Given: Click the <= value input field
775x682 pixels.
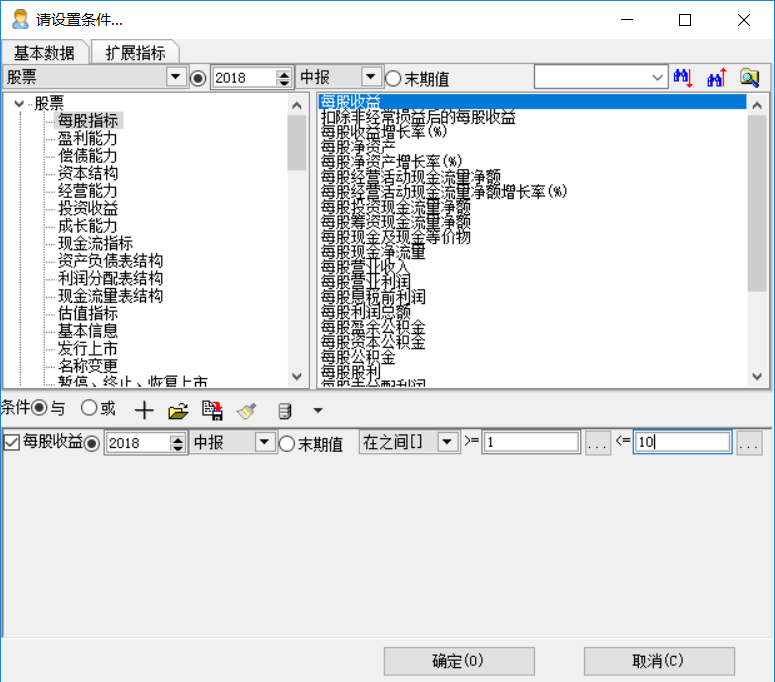Looking at the screenshot, I should click(682, 442).
